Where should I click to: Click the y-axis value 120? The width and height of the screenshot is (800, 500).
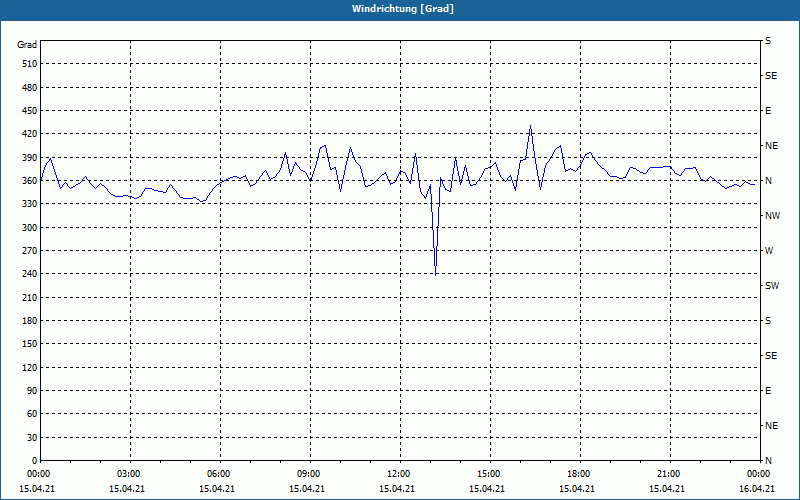pos(30,367)
